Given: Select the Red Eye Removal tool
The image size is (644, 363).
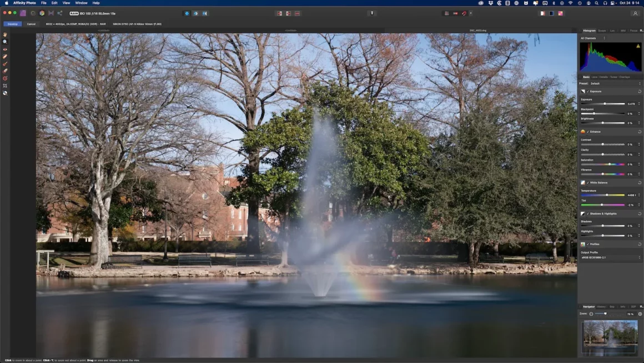Looking at the screenshot, I should pos(5,49).
